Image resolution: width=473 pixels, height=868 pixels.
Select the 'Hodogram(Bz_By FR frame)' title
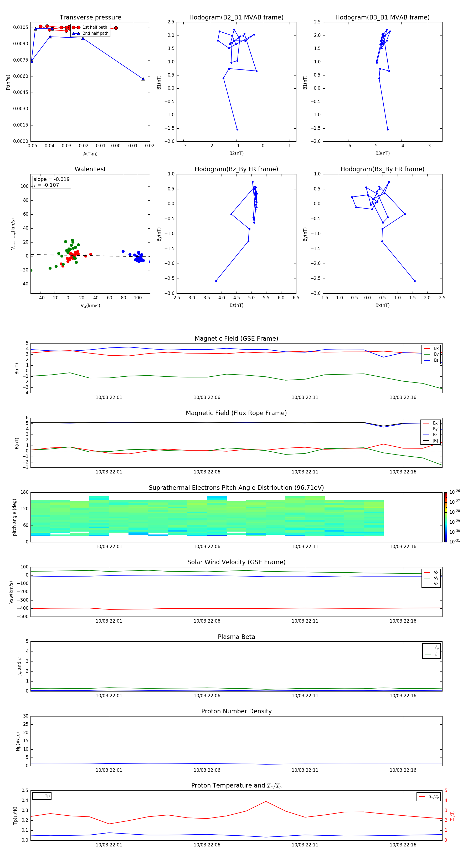236,169
